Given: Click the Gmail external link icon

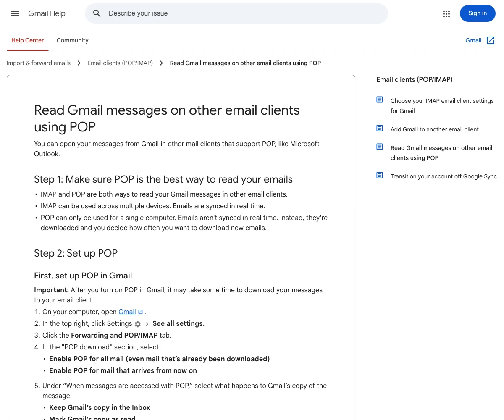Looking at the screenshot, I should (x=491, y=40).
